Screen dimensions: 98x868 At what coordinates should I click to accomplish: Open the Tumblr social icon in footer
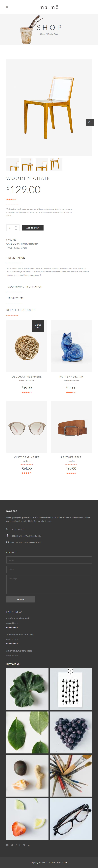(x=20, y=845)
